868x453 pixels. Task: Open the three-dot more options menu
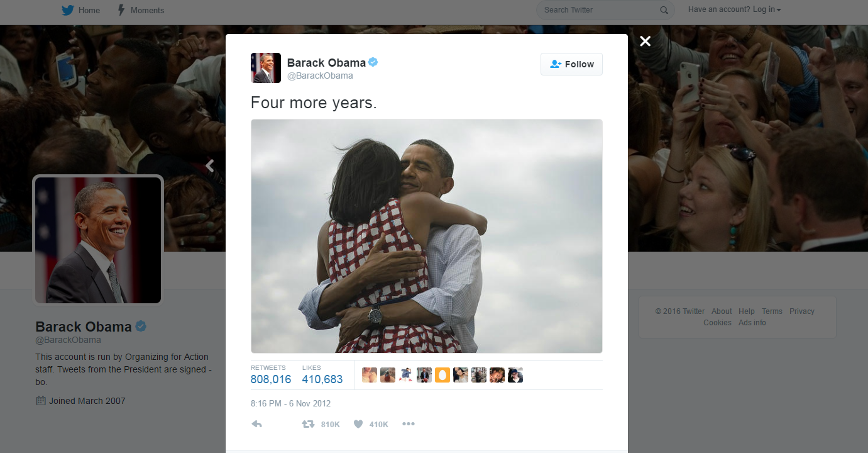point(409,424)
